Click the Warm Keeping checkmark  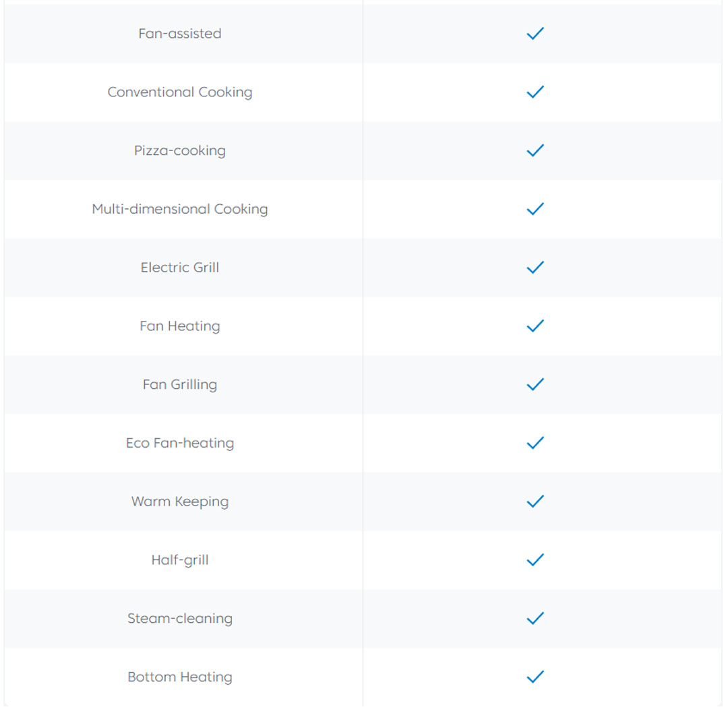point(535,502)
